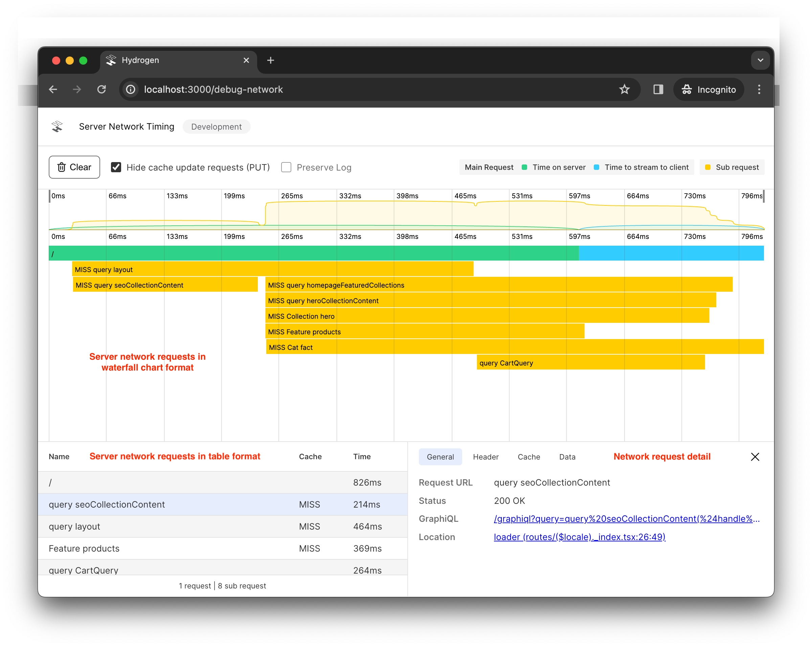Screen dimensions: 812x647
Task: Enable the Preserve Log checkbox
Action: pos(286,167)
